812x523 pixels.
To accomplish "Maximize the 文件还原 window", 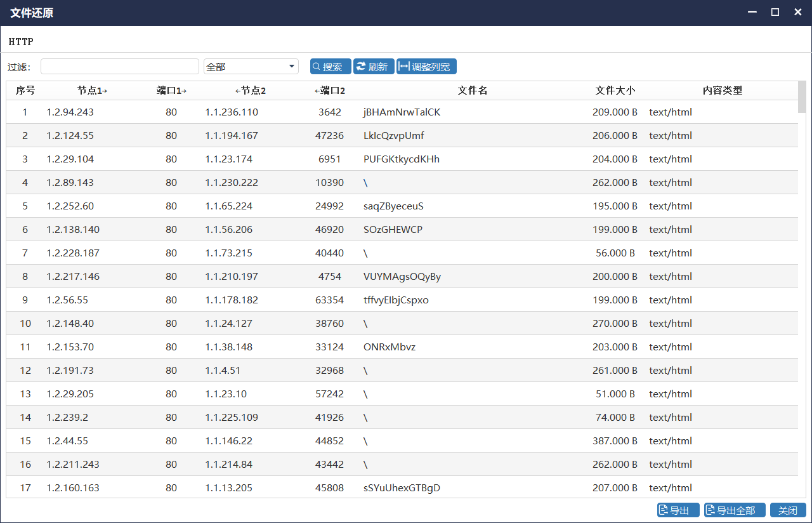I will coord(775,12).
